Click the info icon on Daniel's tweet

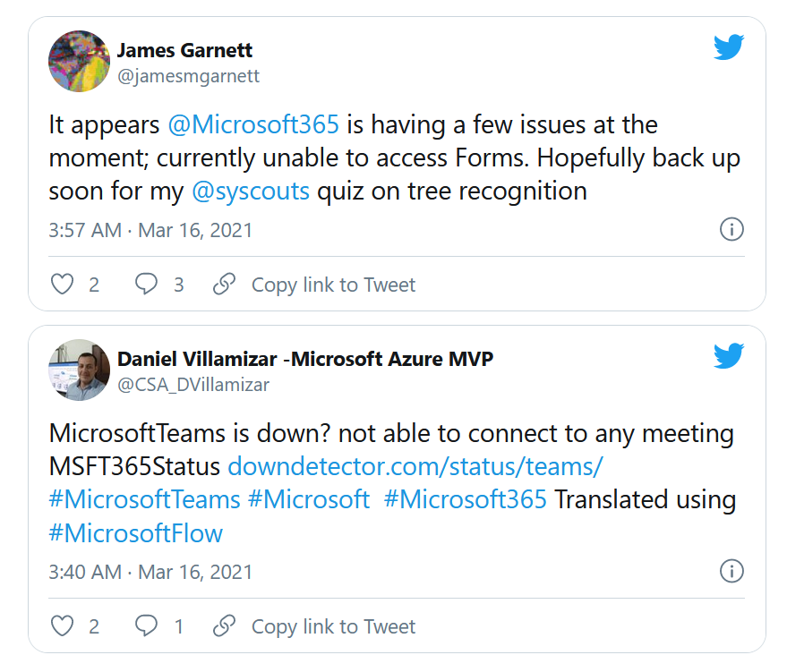(x=731, y=572)
